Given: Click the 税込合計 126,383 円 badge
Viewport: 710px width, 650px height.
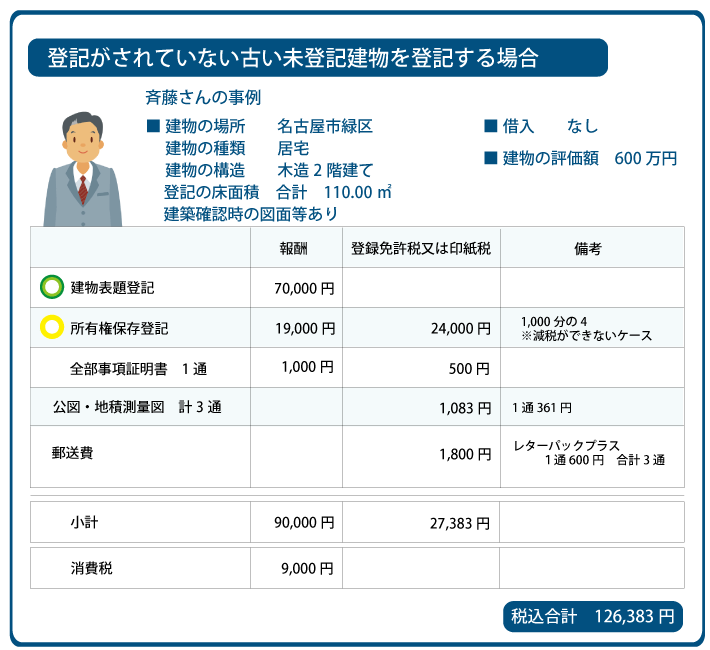Looking at the screenshot, I should click(x=593, y=616).
